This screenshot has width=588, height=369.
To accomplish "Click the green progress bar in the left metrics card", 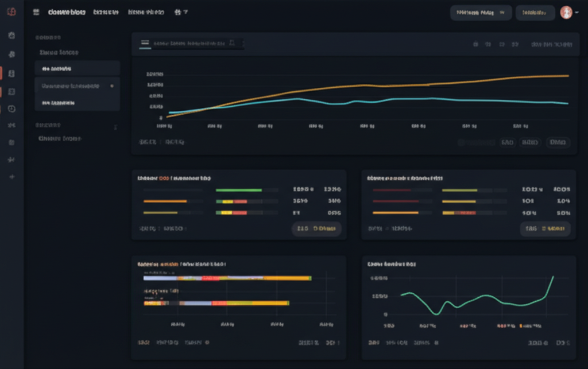I will click(x=238, y=189).
